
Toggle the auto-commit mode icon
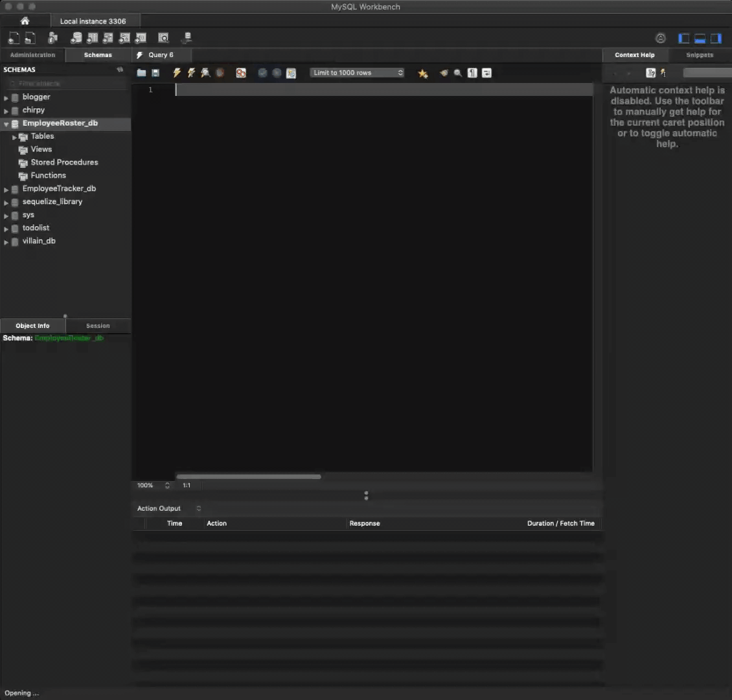[292, 73]
